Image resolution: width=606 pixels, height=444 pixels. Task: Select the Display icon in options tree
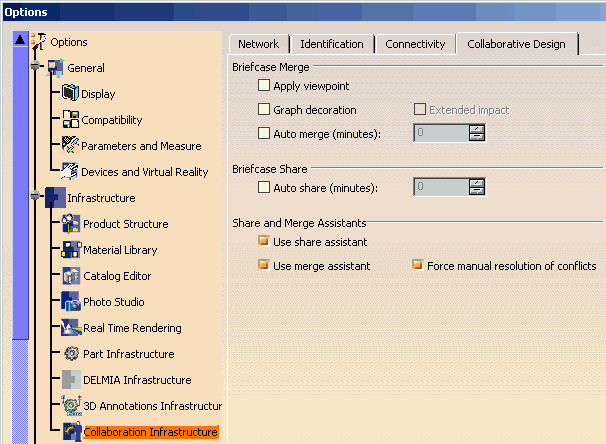click(x=70, y=94)
